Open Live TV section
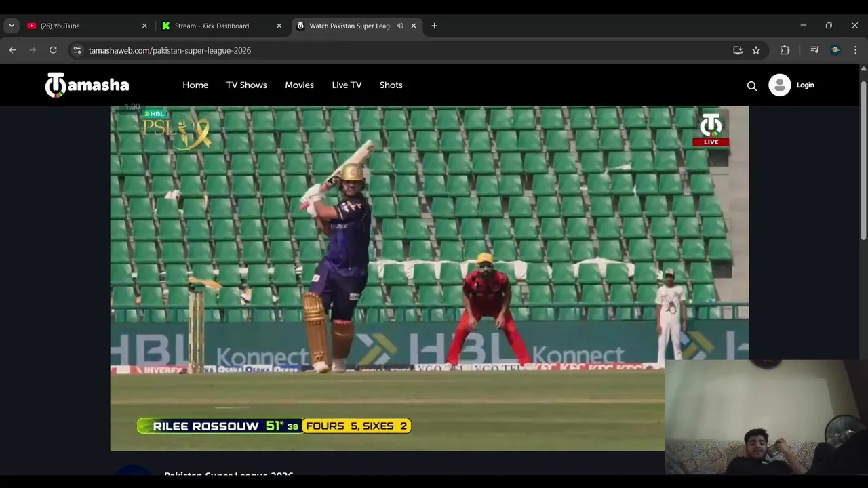Viewport: 868px width, 488px height. [x=347, y=85]
